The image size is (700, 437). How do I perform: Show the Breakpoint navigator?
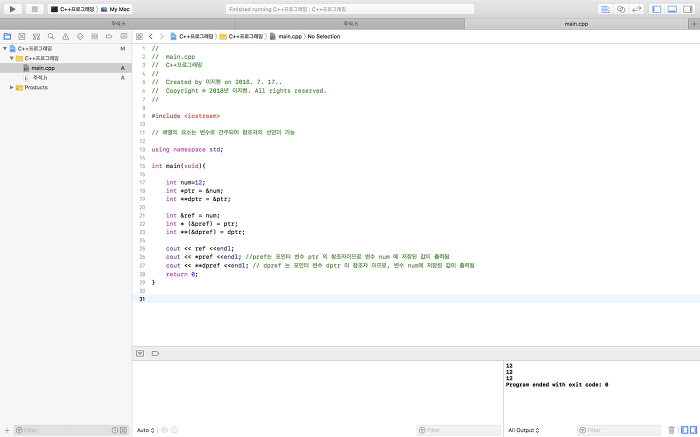(x=109, y=36)
